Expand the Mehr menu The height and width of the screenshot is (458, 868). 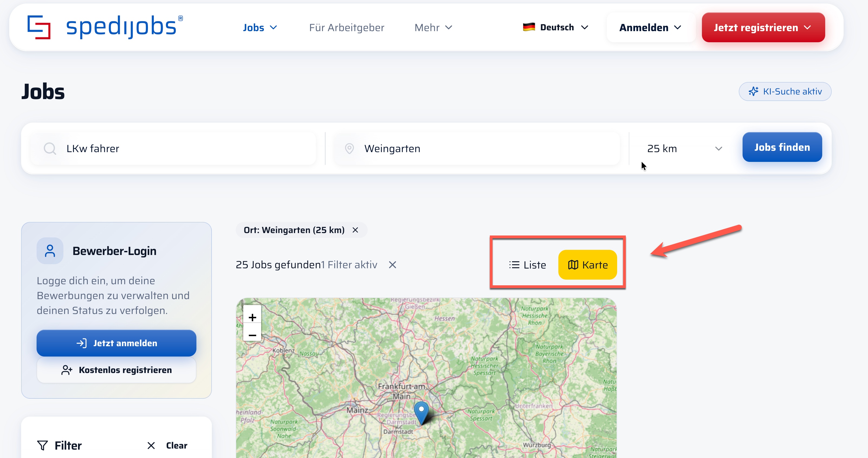tap(433, 28)
